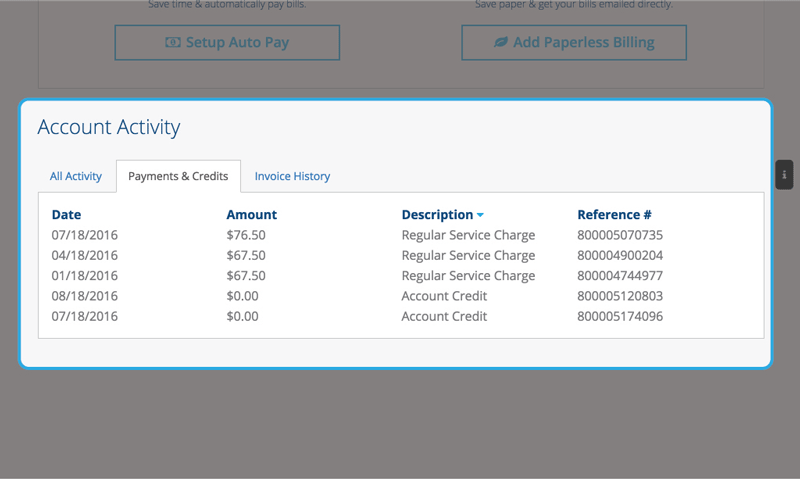Screen dimensions: 800x479
Task: Click reference number 800004900204
Action: pos(620,256)
